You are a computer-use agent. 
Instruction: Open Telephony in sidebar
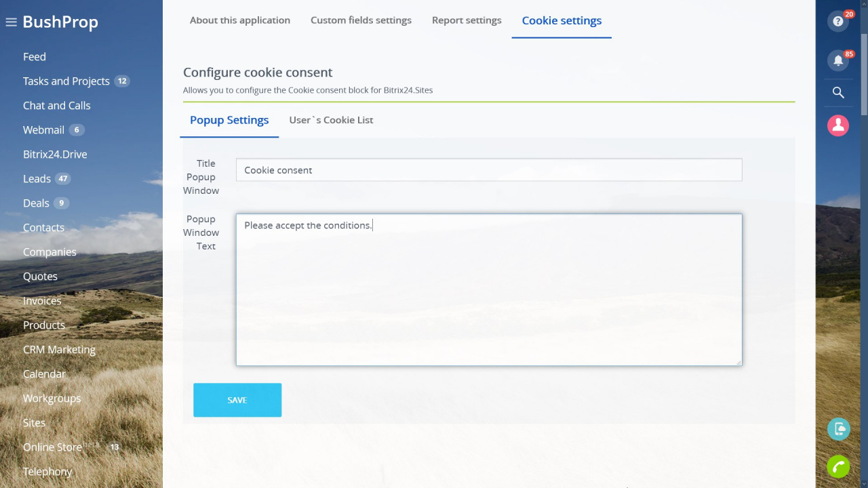click(47, 472)
